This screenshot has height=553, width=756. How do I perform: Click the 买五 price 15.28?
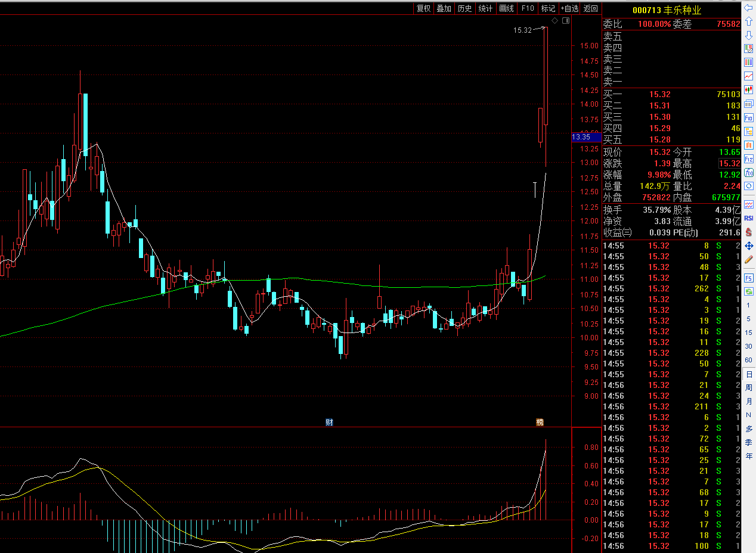(x=659, y=139)
